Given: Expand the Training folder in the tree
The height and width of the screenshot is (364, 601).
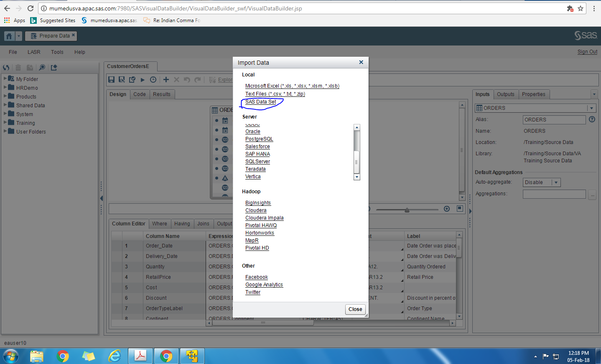Looking at the screenshot, I should click(x=6, y=122).
